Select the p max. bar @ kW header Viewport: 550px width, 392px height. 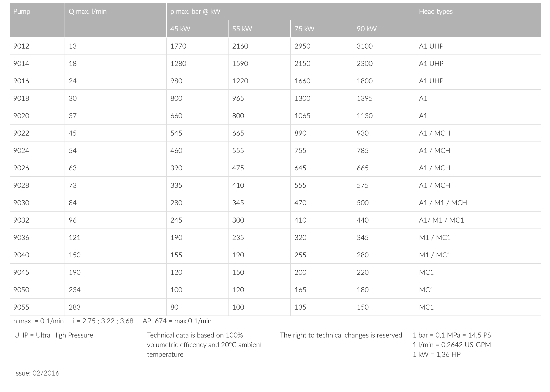tap(195, 12)
